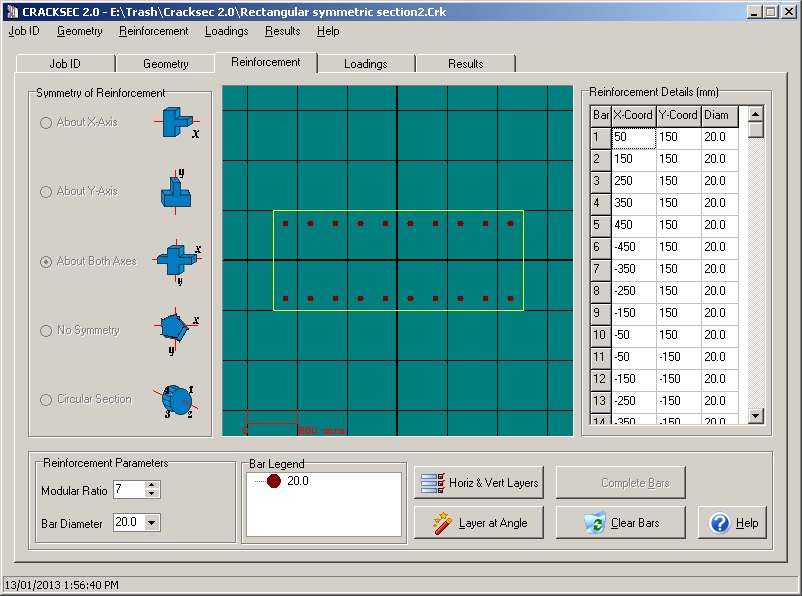Click scroll down arrow in reinforcement table

tap(756, 415)
